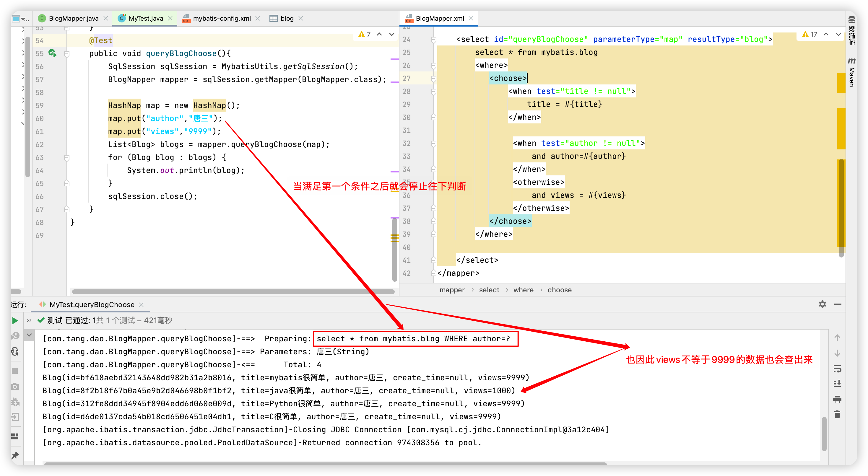Click the 'where' breadcrumb in XML editor
Image resolution: width=868 pixels, height=476 pixels.
click(523, 290)
